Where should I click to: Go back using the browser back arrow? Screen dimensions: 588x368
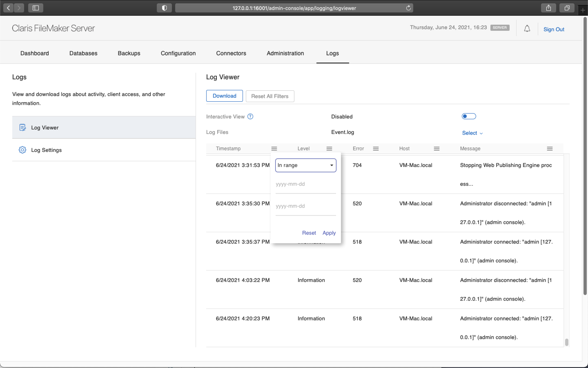[8, 8]
